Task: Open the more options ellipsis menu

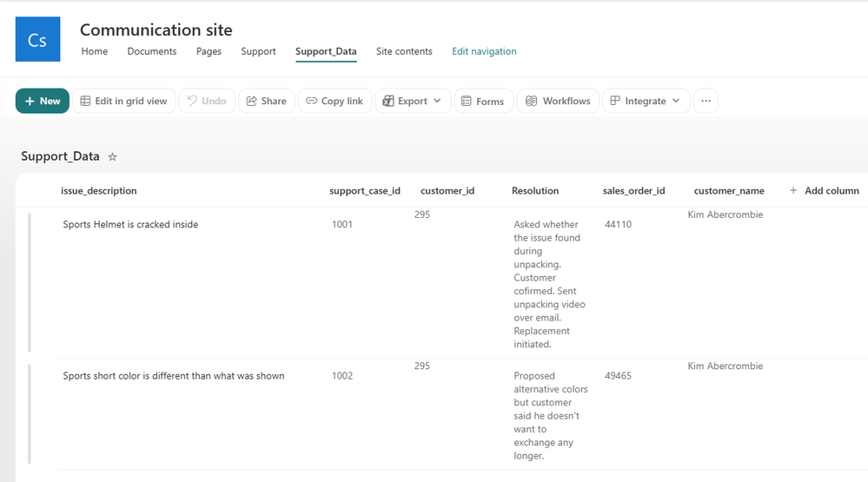Action: pos(706,101)
